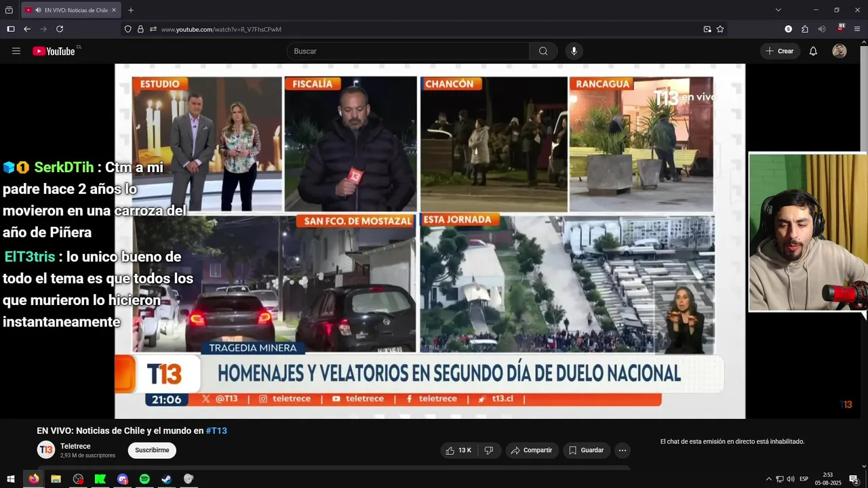
Task: Select the video title text
Action: pos(132,430)
